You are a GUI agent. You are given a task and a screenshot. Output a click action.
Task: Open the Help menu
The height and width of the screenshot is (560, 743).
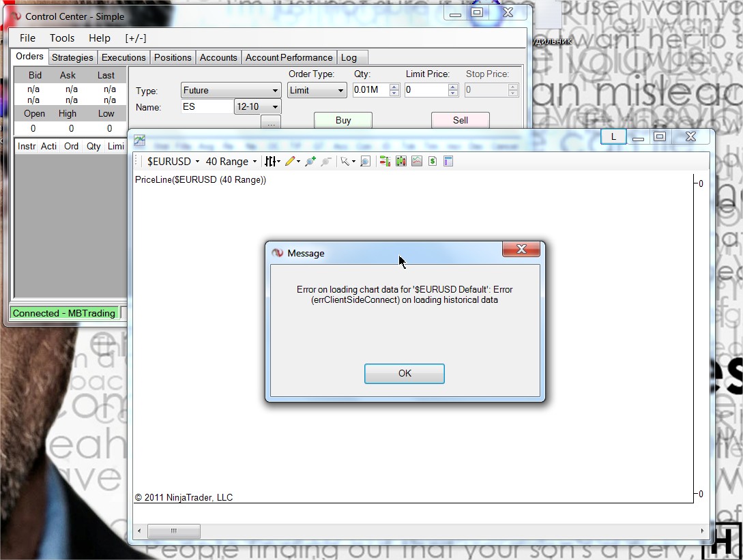pyautogui.click(x=100, y=38)
